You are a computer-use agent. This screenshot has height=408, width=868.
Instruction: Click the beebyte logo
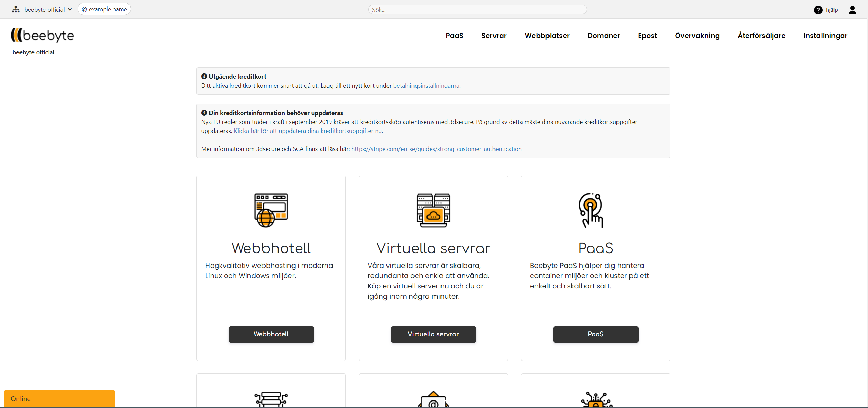click(x=42, y=35)
